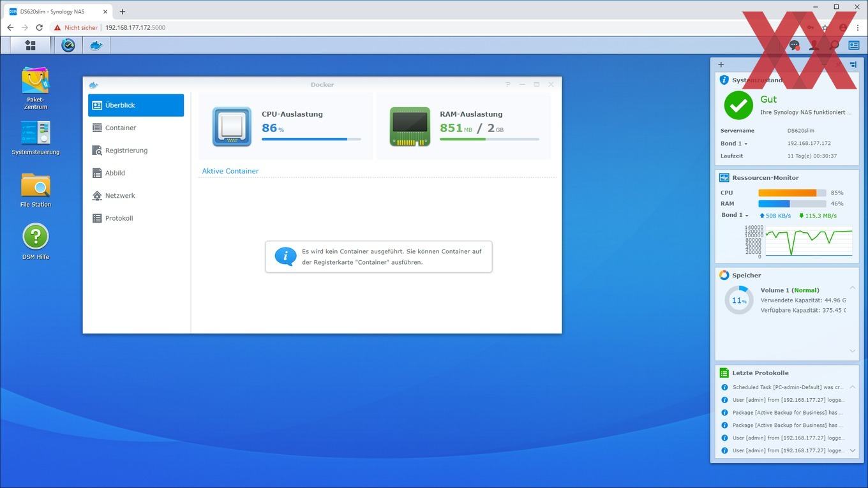This screenshot has height=488, width=868.
Task: Open Registrierung in Docker sidebar
Action: [136, 151]
